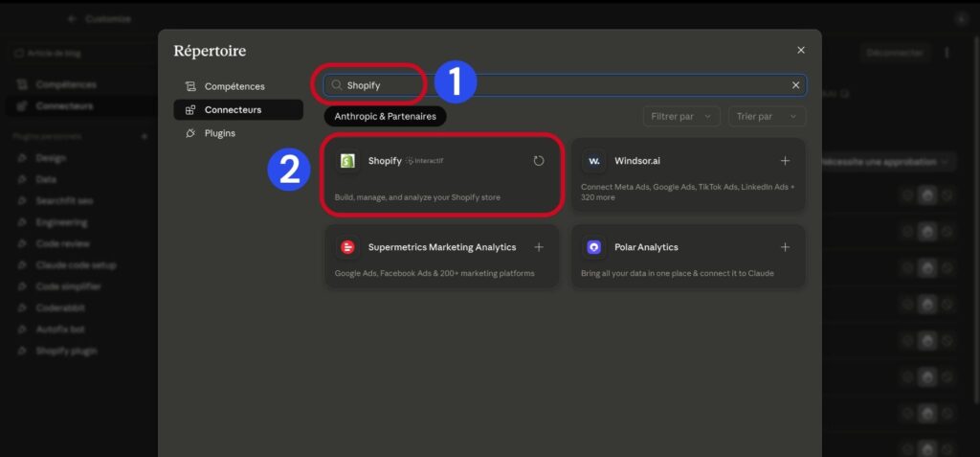Click the Compétences icon in Répertoire sidebar
The image size is (980, 457).
point(190,86)
